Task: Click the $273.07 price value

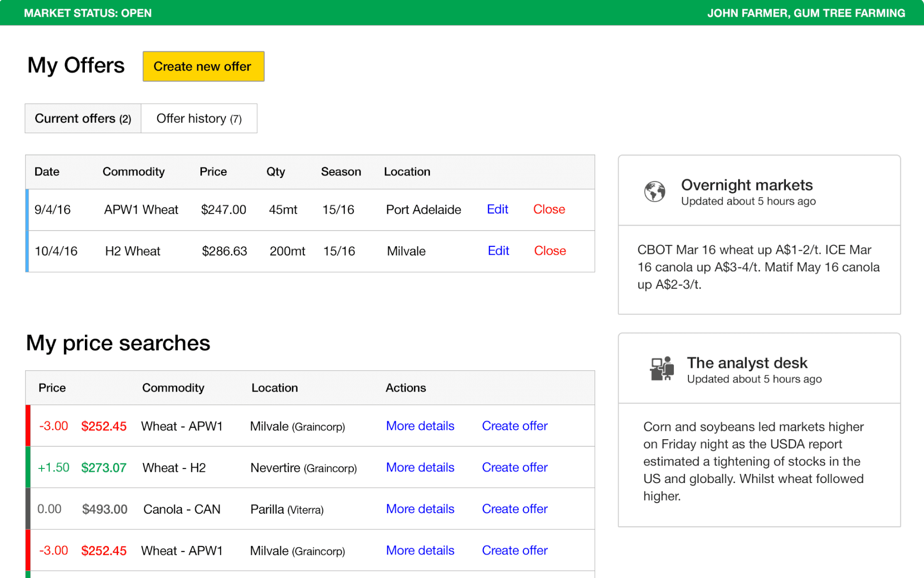Action: coord(104,468)
